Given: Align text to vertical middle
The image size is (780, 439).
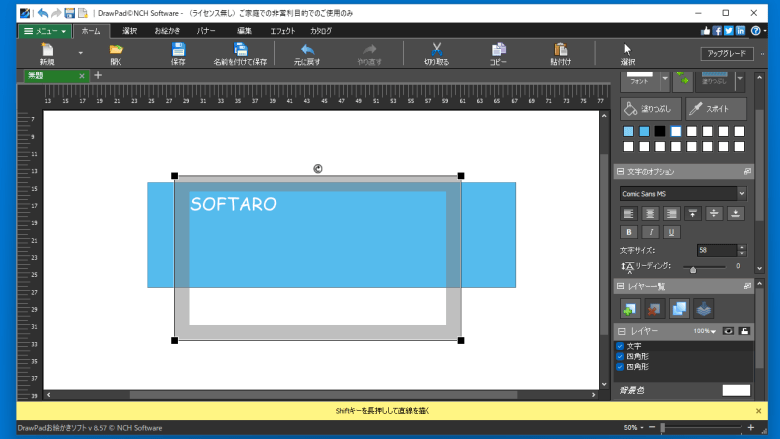Looking at the screenshot, I should point(714,214).
